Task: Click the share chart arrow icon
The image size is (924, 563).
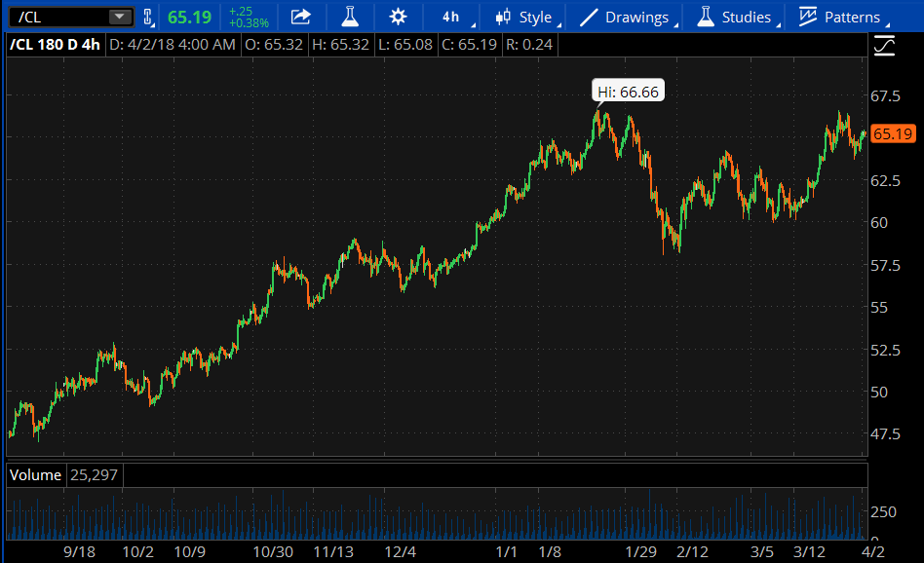Action: pyautogui.click(x=300, y=17)
